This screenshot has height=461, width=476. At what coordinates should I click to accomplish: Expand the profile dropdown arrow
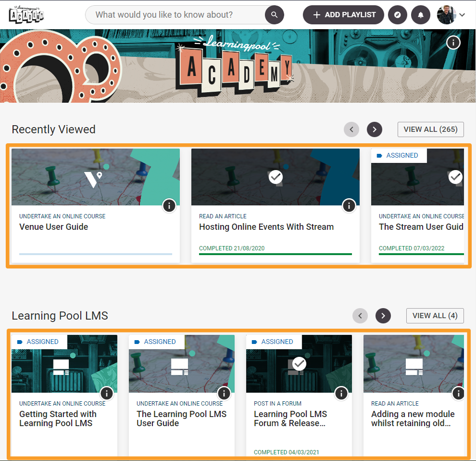click(462, 15)
